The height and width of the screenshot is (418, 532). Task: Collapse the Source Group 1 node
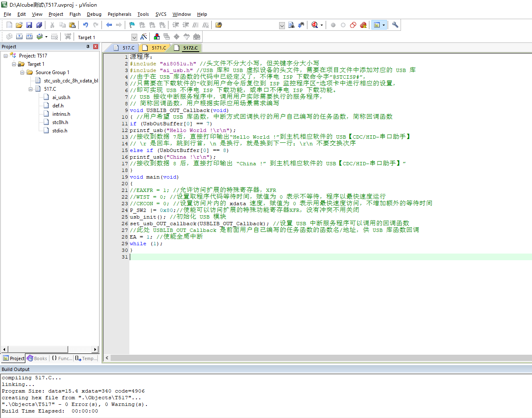coord(22,72)
